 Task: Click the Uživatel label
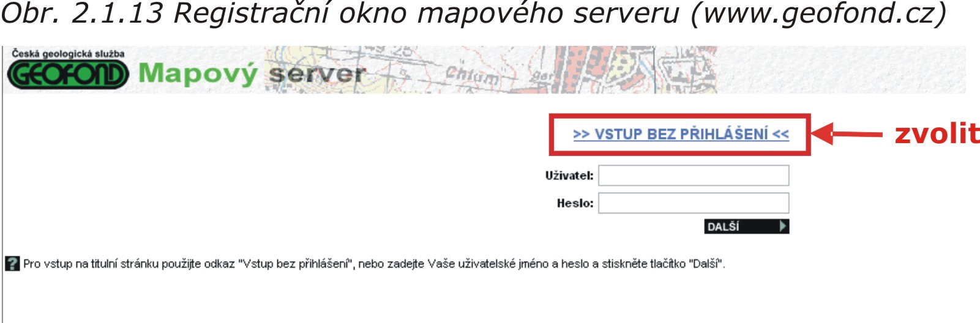coord(569,176)
